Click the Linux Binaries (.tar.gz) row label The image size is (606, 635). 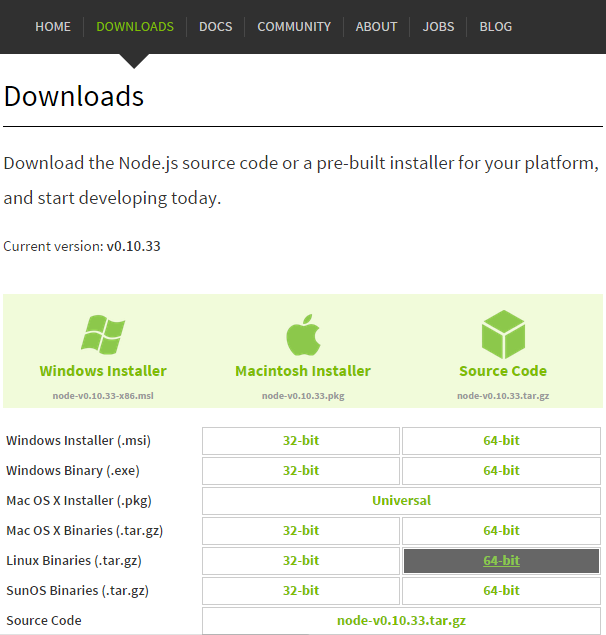click(74, 560)
